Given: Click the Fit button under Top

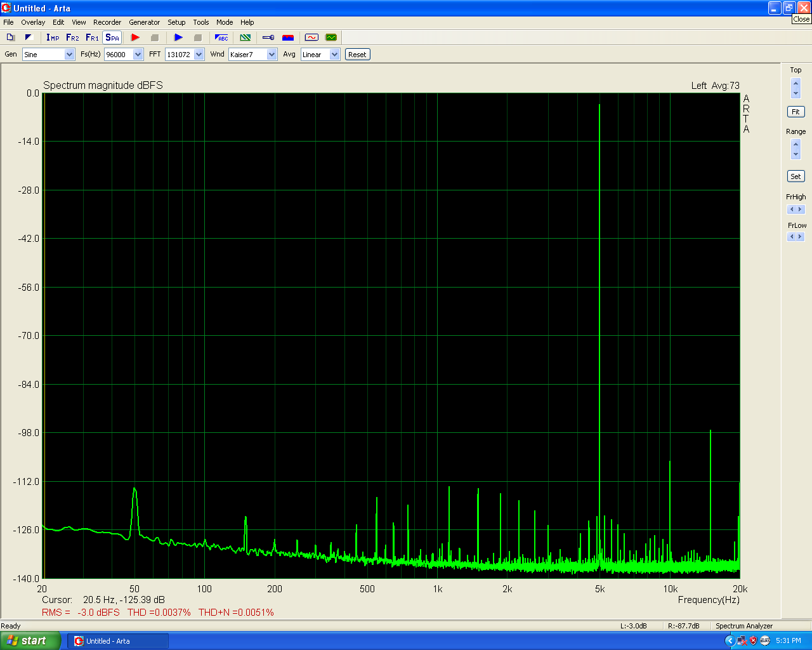Looking at the screenshot, I should point(796,112).
